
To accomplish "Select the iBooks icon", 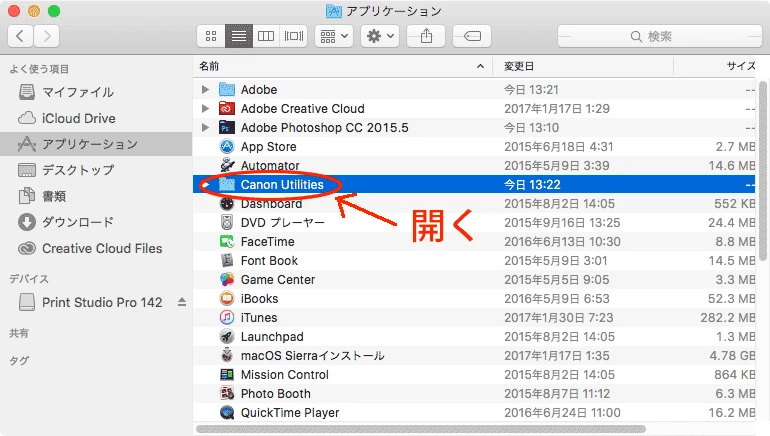I will tap(227, 299).
